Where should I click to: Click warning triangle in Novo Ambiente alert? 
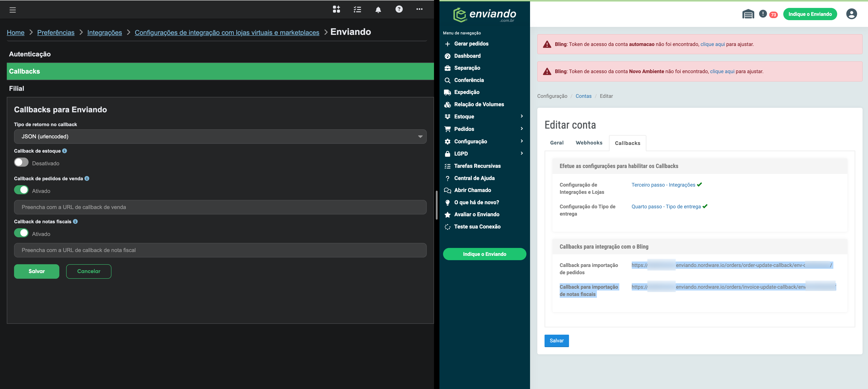547,71
